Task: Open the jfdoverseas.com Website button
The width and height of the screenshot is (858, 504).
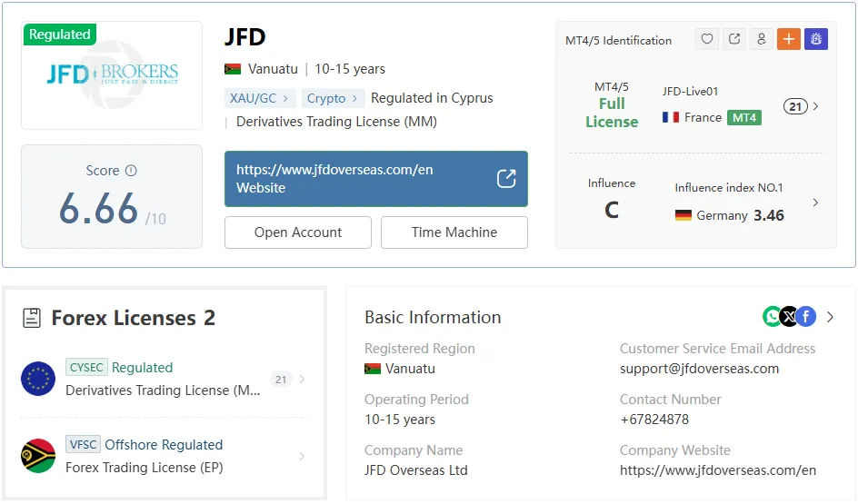Action: point(376,179)
